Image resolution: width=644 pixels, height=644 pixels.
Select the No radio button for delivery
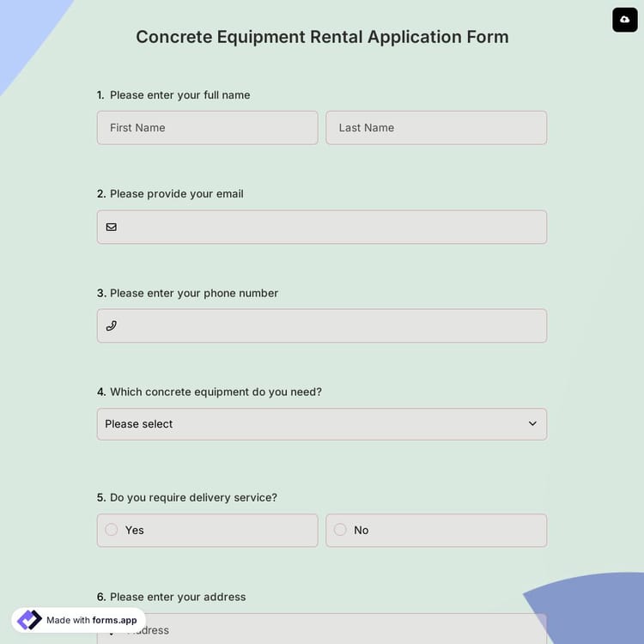(x=340, y=530)
